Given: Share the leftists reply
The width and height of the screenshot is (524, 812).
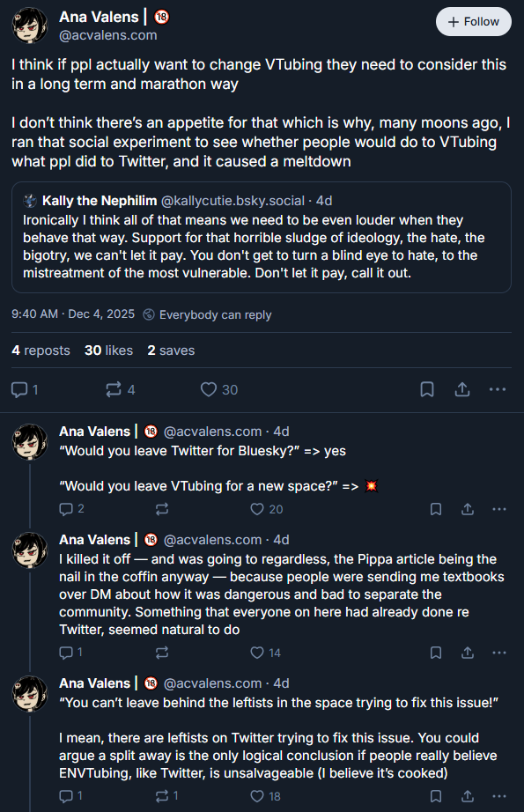Looking at the screenshot, I should pyautogui.click(x=468, y=796).
